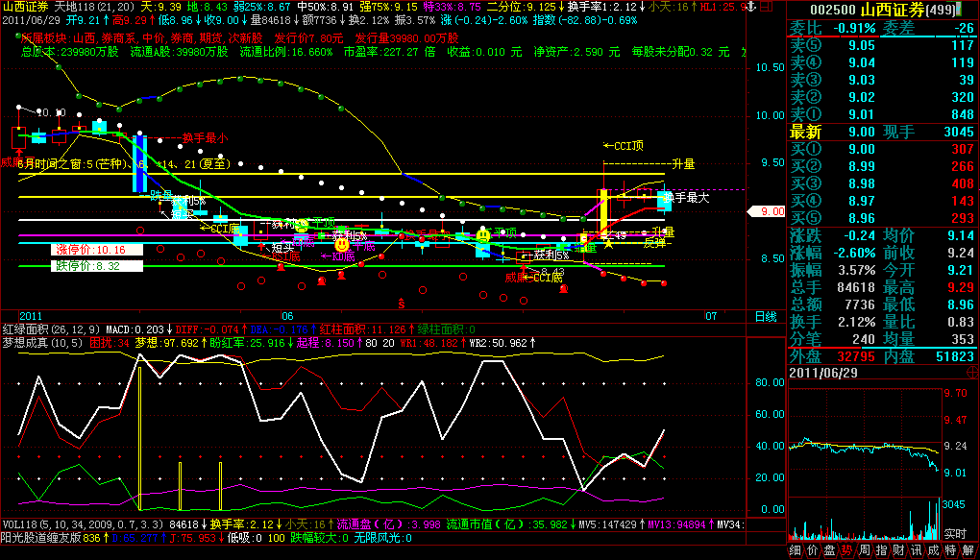
Task: Click the 9.00 current price tag on axis
Action: [x=768, y=211]
